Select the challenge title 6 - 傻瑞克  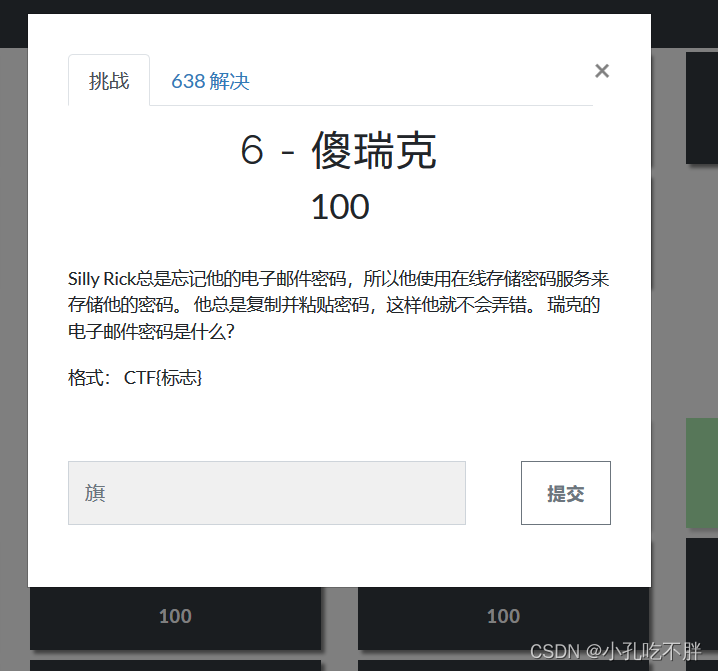tap(338, 150)
